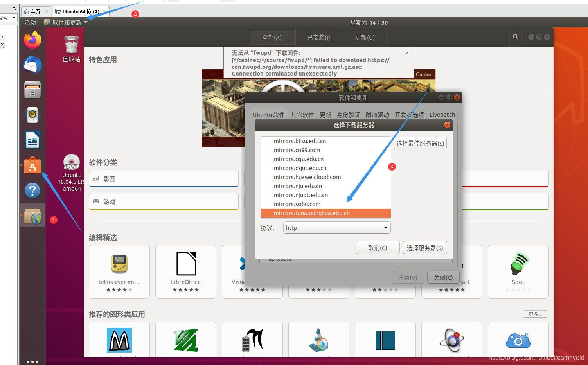Select mirrors.njupt.edu.cn server

point(326,195)
